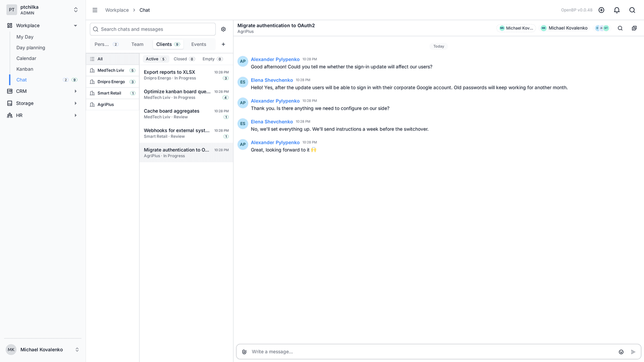Collapse the Workplace section arrow
This screenshot has height=362, width=644.
click(x=75, y=25)
